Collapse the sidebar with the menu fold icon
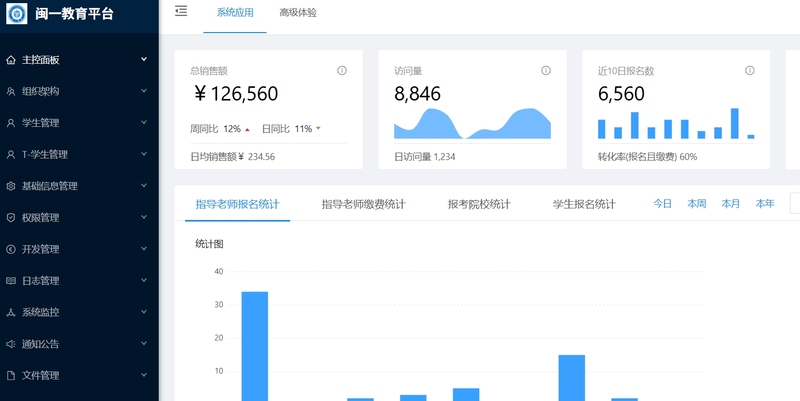The image size is (800, 401). pos(181,11)
